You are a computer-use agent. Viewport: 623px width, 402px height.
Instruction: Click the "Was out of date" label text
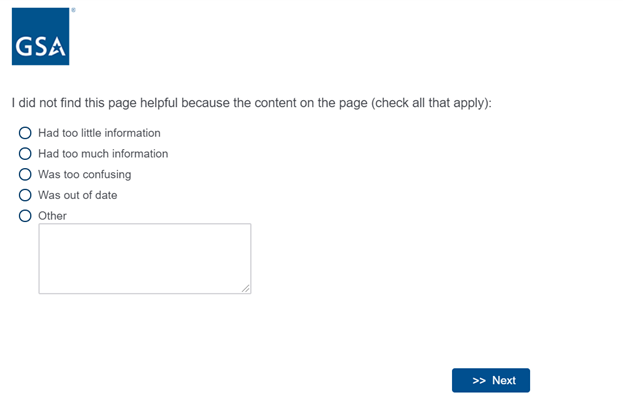[x=77, y=195]
